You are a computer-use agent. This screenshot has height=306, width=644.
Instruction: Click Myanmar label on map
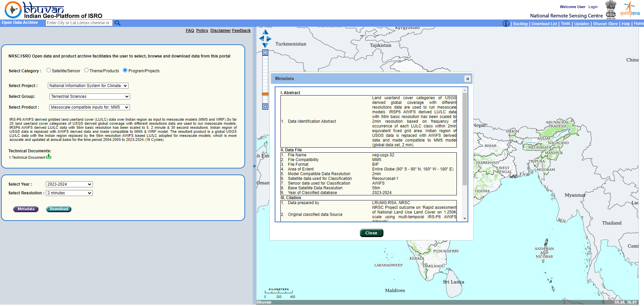pyautogui.click(x=575, y=195)
